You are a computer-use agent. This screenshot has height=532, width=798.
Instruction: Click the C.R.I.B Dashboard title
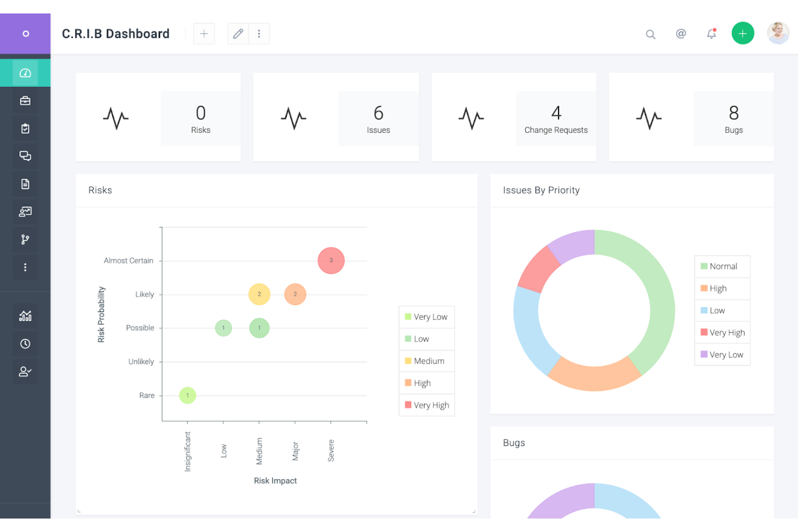pyautogui.click(x=115, y=34)
